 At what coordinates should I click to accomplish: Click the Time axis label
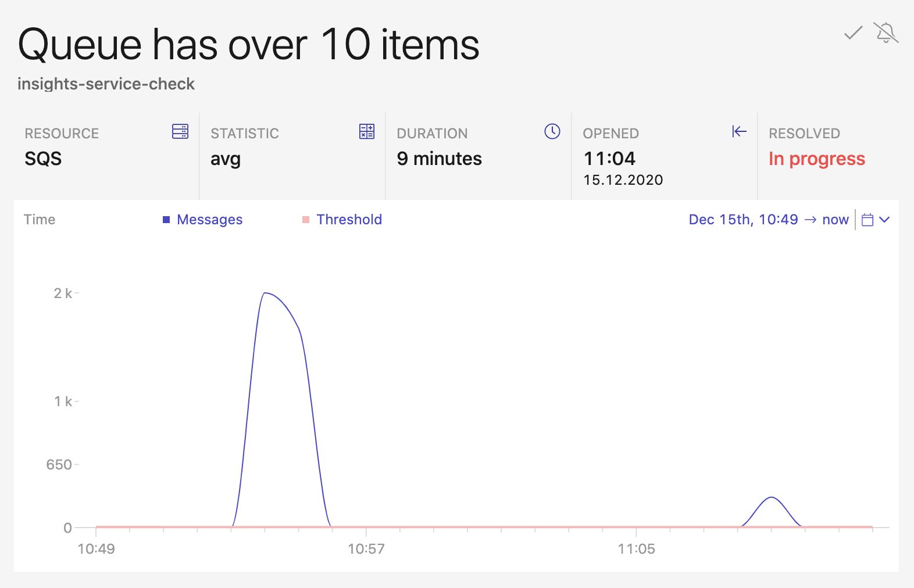pyautogui.click(x=40, y=220)
